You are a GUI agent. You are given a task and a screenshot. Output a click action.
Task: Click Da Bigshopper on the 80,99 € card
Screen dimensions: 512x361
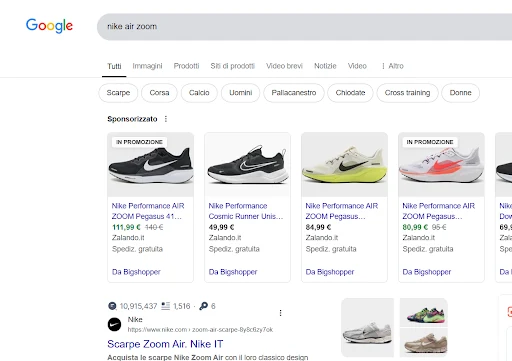point(427,272)
